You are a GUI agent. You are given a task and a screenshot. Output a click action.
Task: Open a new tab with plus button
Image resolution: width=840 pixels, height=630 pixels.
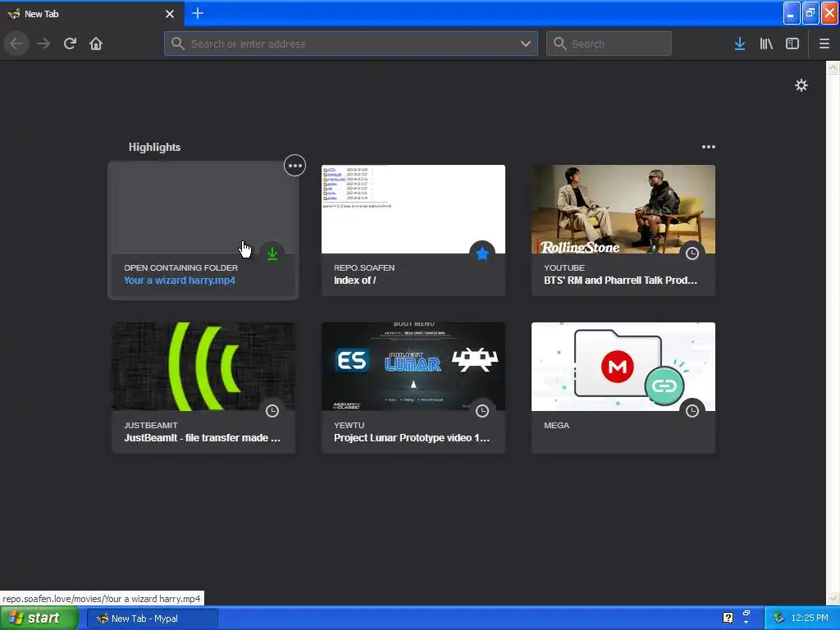pyautogui.click(x=197, y=13)
